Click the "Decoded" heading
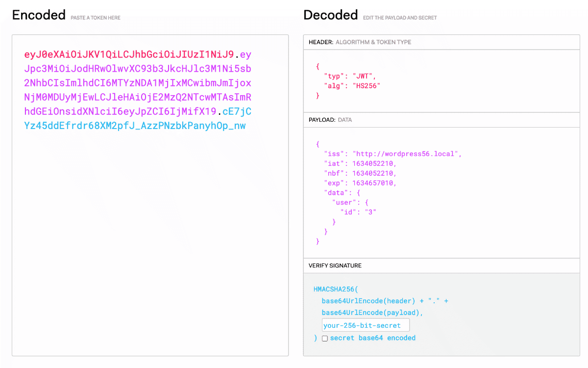This screenshot has height=368, width=588. pyautogui.click(x=330, y=15)
